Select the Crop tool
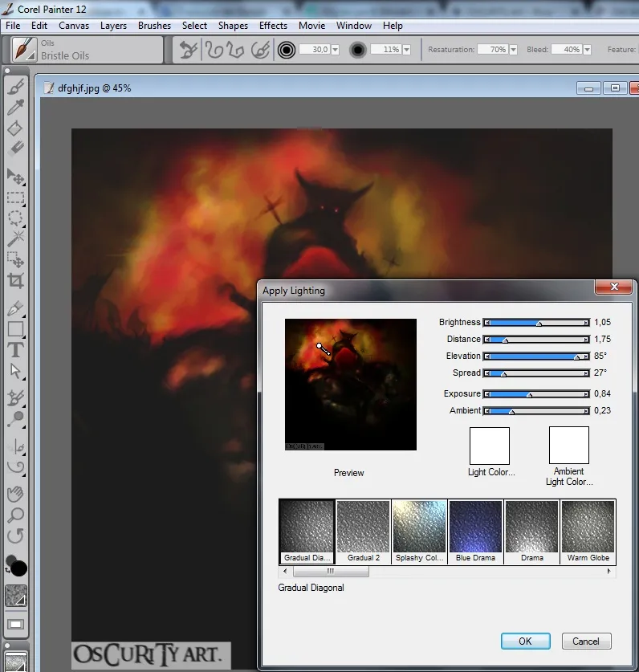Image resolution: width=639 pixels, height=672 pixels. tap(15, 281)
